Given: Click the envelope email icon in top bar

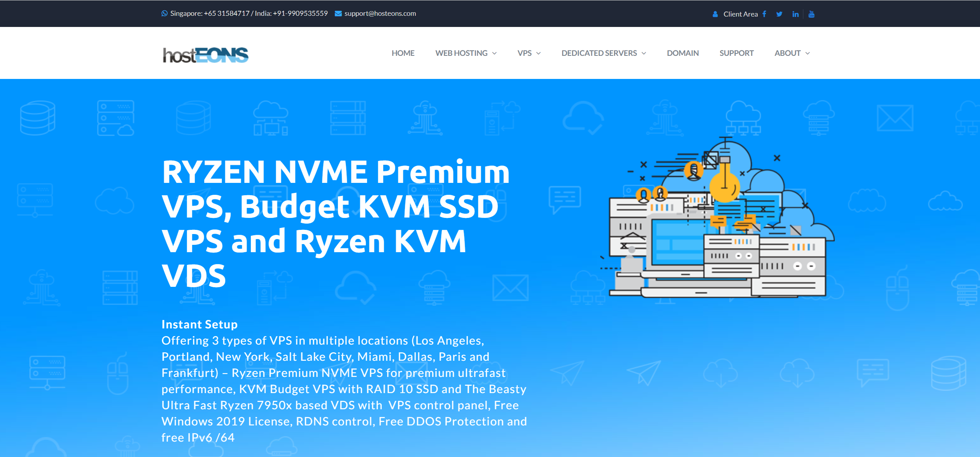Looking at the screenshot, I should (338, 13).
